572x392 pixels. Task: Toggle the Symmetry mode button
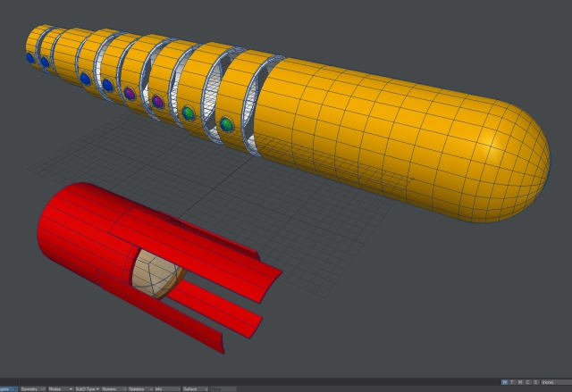(29, 388)
